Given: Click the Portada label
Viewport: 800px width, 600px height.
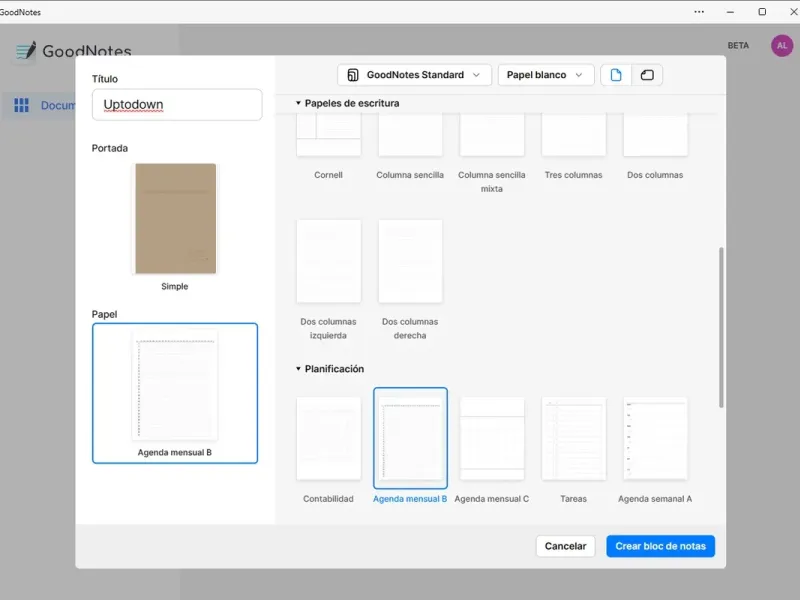Looking at the screenshot, I should click(x=110, y=148).
